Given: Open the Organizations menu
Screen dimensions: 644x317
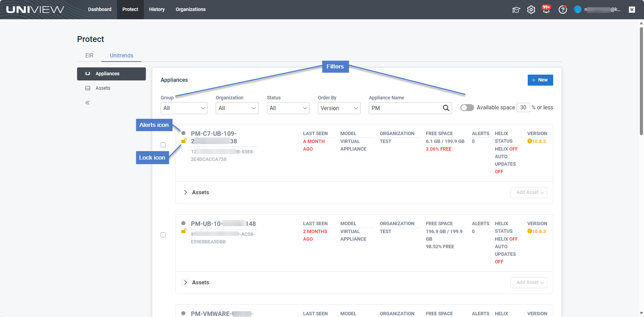Looking at the screenshot, I should 191,10.
